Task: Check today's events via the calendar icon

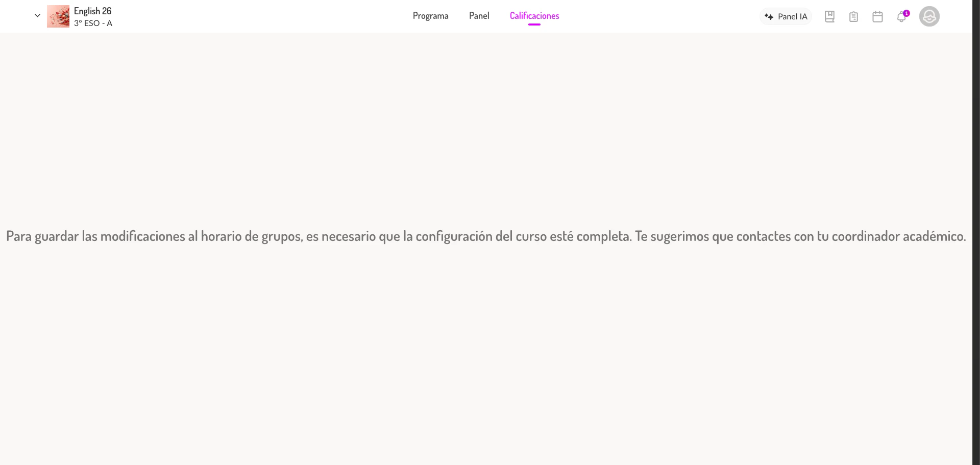Action: click(878, 16)
